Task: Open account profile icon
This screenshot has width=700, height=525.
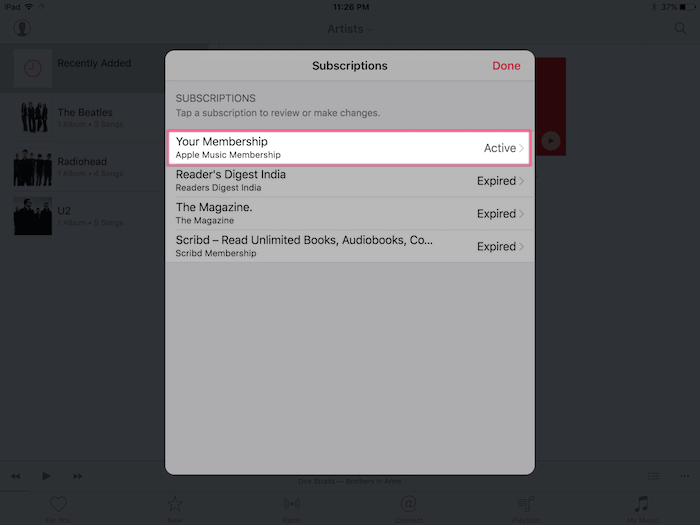Action: tap(22, 28)
